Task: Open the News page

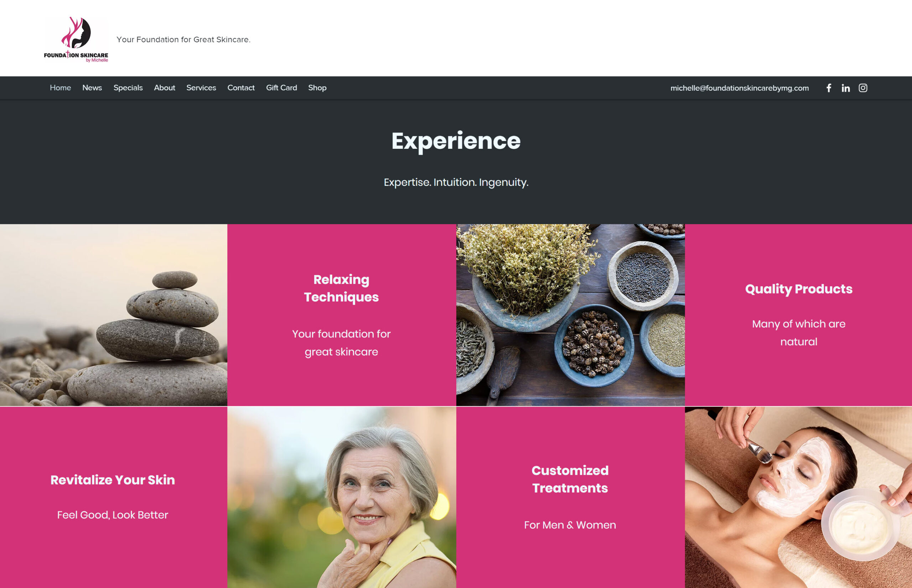Action: click(x=92, y=88)
